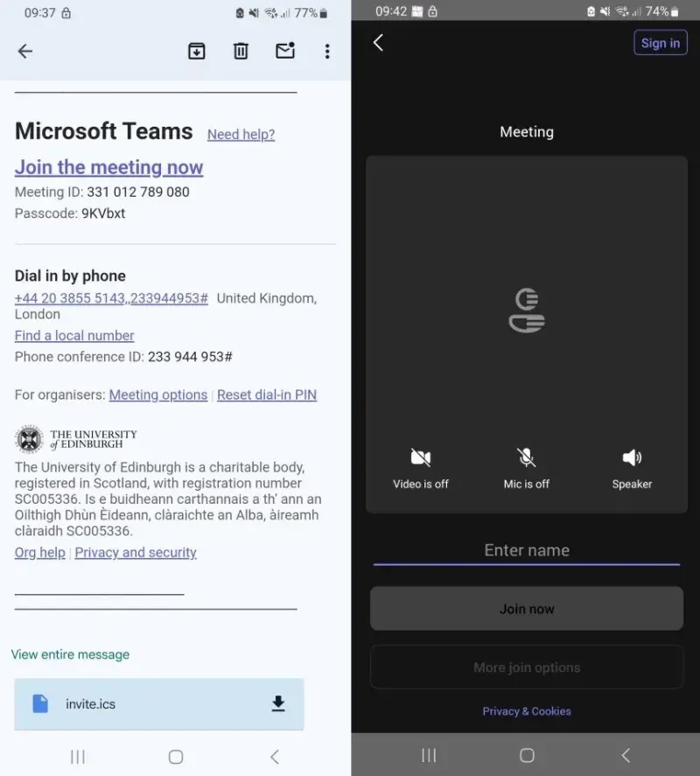Select the Passcode 9KVbxt text
The image size is (700, 776).
click(103, 213)
